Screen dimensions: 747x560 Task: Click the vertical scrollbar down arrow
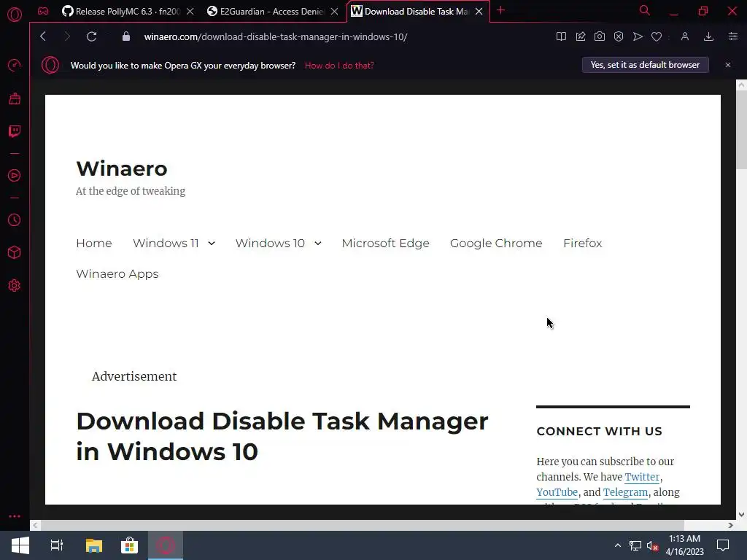click(741, 514)
